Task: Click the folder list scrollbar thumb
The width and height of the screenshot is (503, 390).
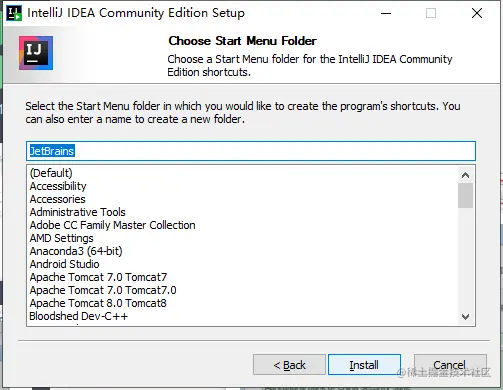Action: click(x=465, y=196)
